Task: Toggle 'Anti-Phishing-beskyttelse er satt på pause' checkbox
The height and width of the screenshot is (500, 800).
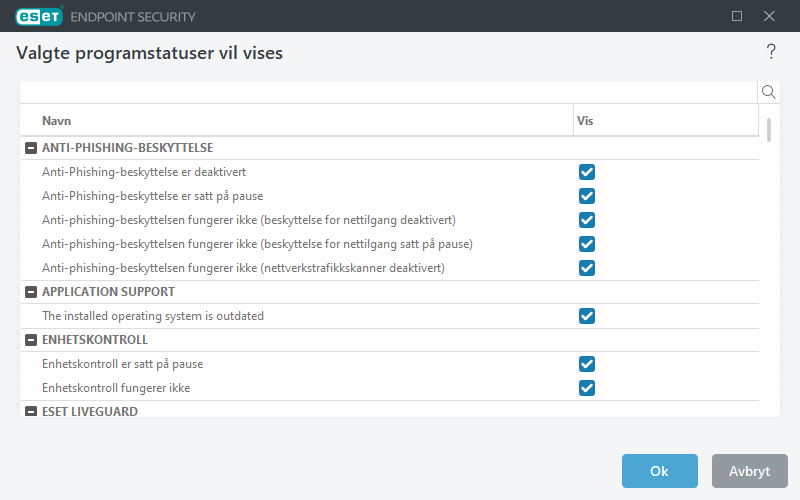Action: click(x=587, y=196)
